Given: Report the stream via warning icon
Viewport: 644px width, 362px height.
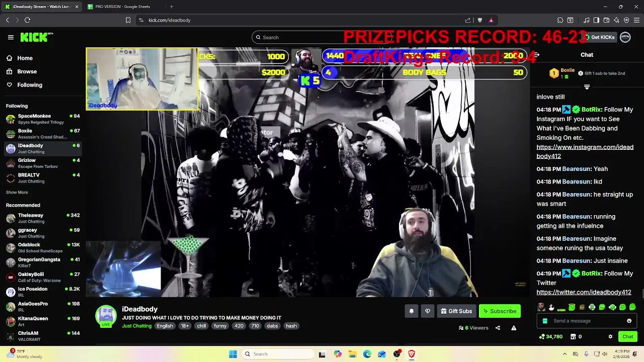Looking at the screenshot, I should (514, 328).
